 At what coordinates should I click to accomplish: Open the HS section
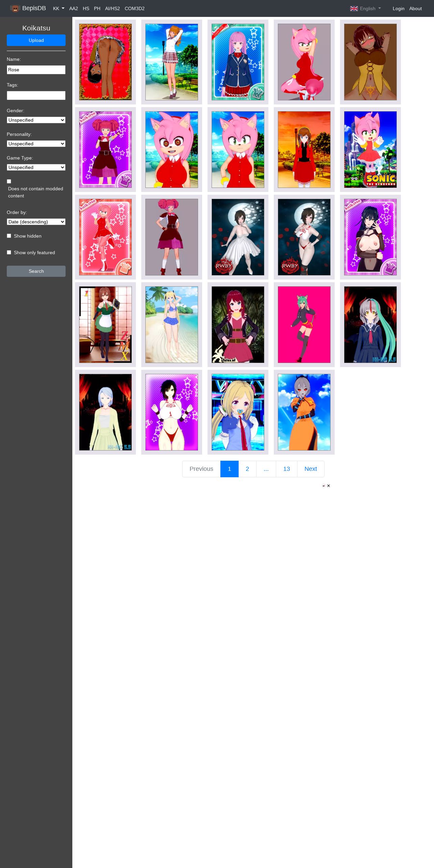pos(86,8)
